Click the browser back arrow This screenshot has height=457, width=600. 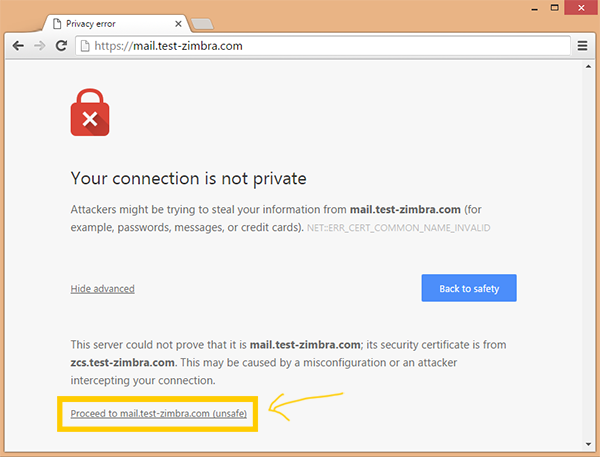click(x=18, y=46)
